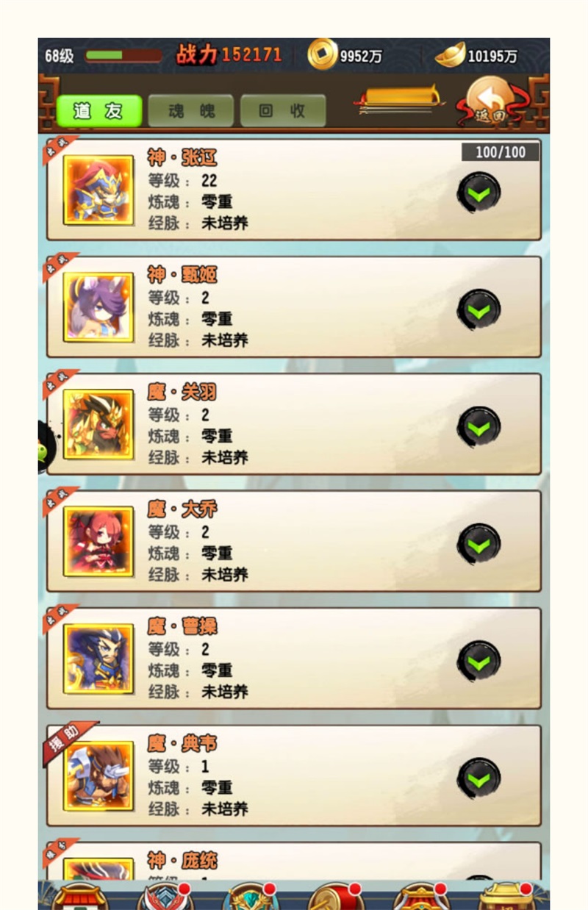This screenshot has height=910, width=588.
Task: Tap the gold ingot currency icon
Action: (x=450, y=55)
